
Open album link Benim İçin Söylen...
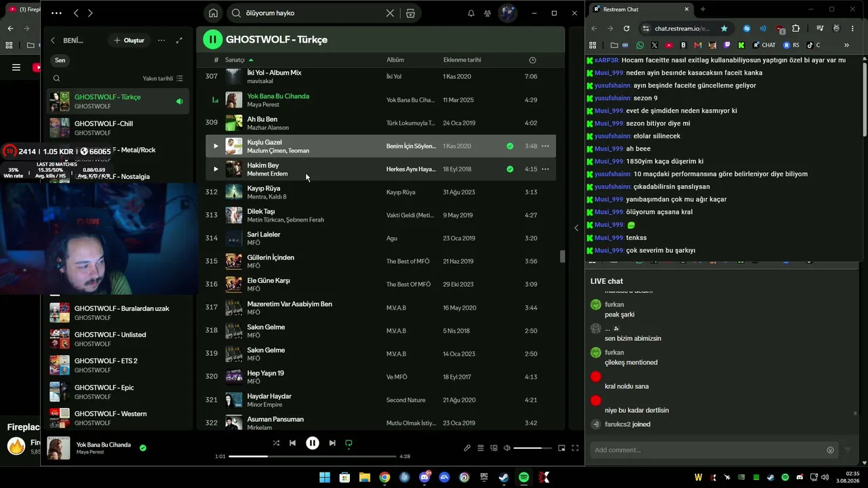[x=411, y=146]
